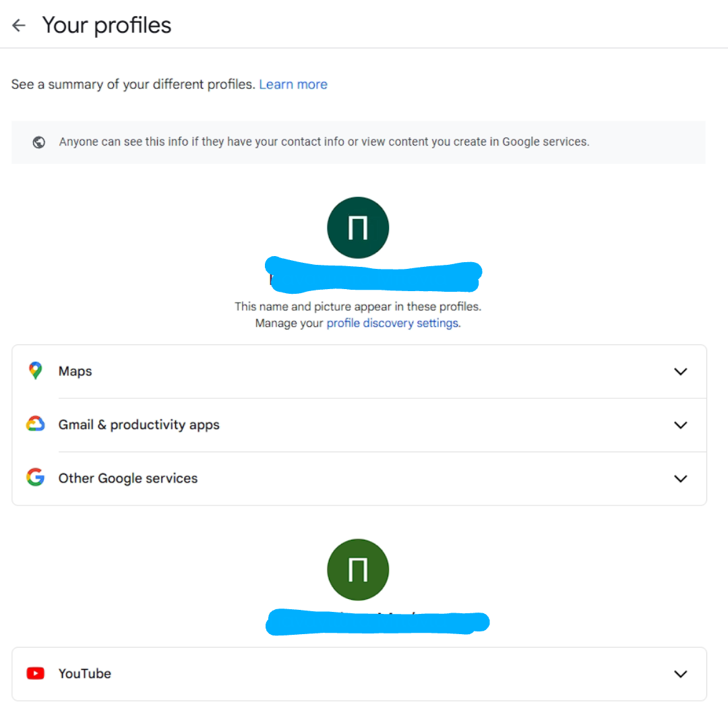Screen dimensions: 728x715
Task: Expand Gmail & productivity apps chevron
Action: pyautogui.click(x=681, y=425)
